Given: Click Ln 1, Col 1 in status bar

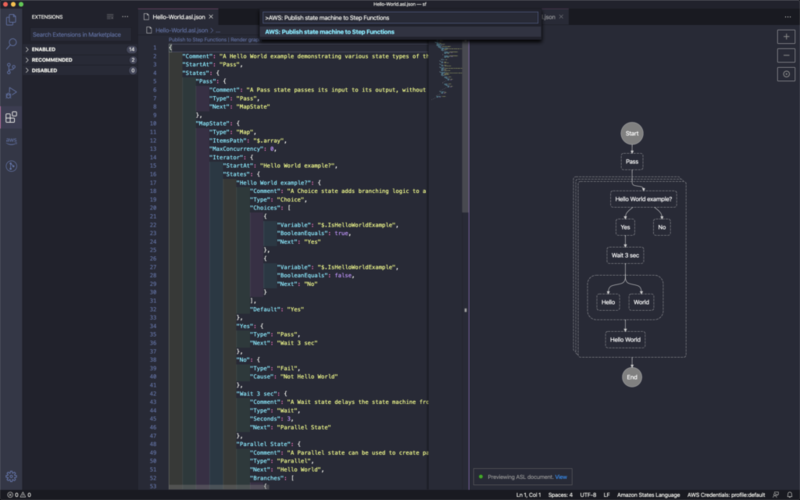Looking at the screenshot, I should pos(529,494).
